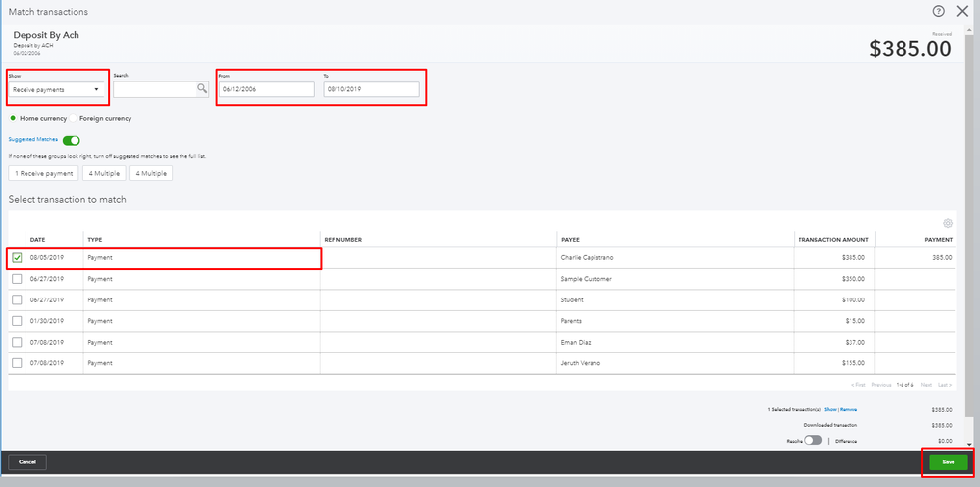Screen dimensions: 980x487
Task: Choose the first 4 Multiple suggestion
Action: pos(104,173)
